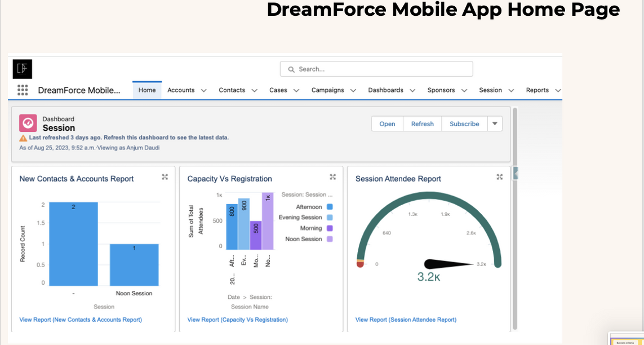Screen dimensions: 644x345
Task: Open the Session tab
Action: [x=490, y=90]
